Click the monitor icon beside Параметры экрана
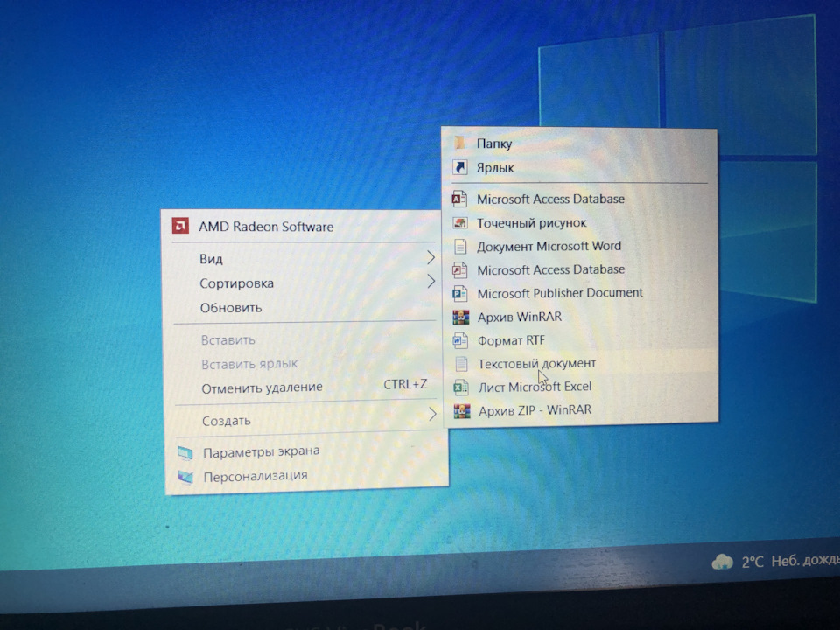 (185, 453)
